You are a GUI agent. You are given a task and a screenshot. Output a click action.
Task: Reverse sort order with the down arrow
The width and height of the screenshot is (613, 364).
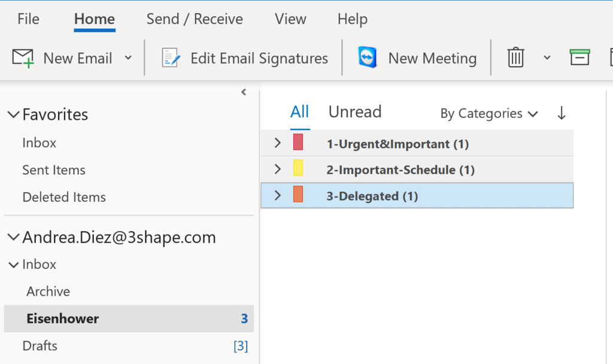point(561,113)
